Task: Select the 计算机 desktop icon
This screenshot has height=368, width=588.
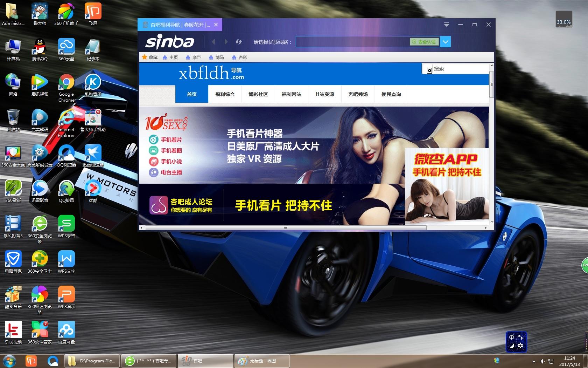Action: tap(13, 49)
